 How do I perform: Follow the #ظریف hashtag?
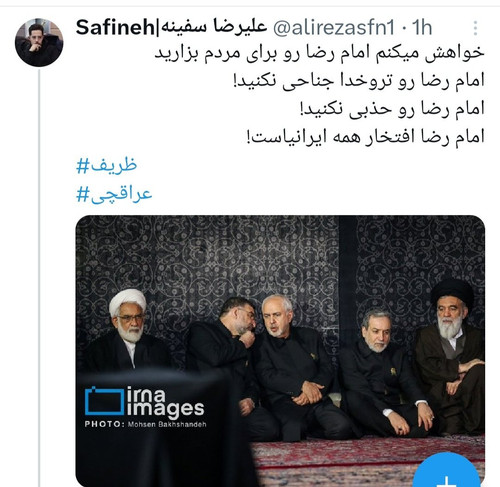(x=107, y=165)
